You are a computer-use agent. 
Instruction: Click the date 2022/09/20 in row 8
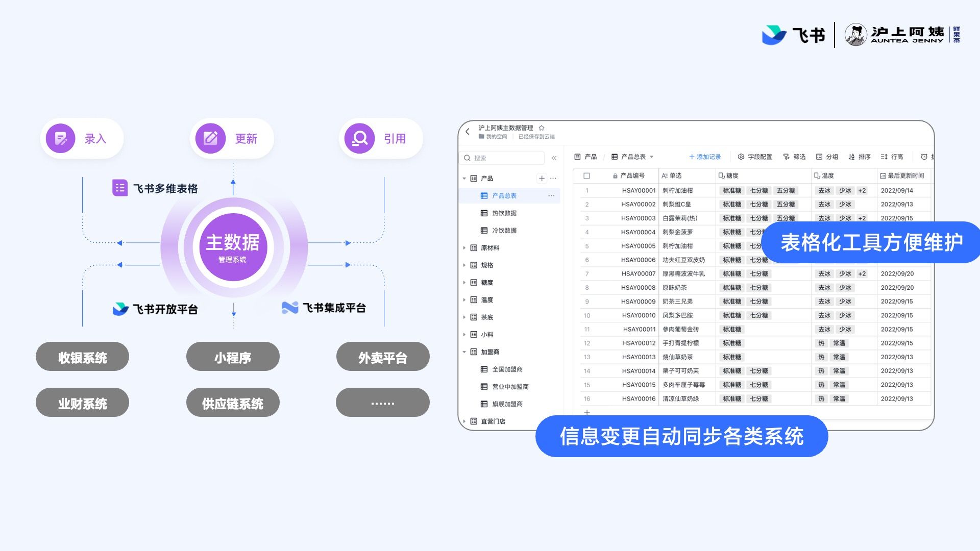[x=897, y=288]
